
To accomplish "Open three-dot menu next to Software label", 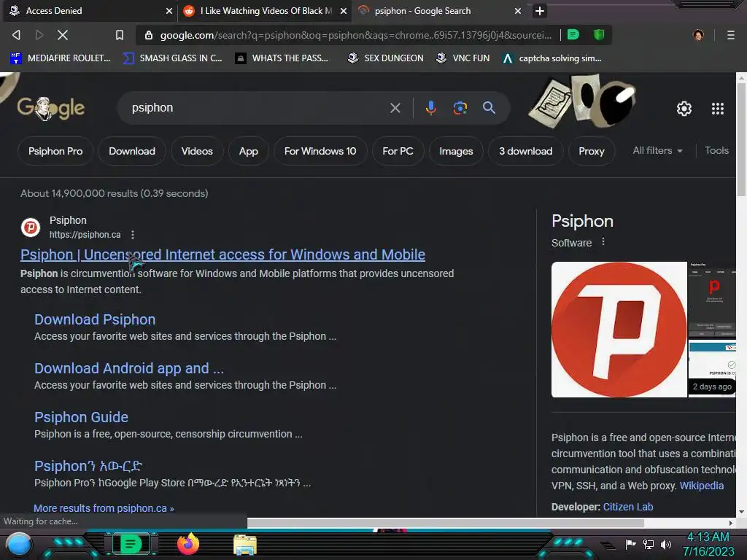I will point(603,242).
